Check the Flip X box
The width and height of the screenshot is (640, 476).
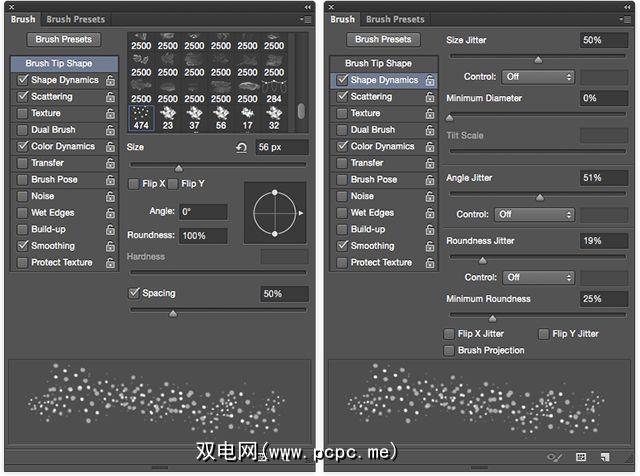(x=133, y=184)
